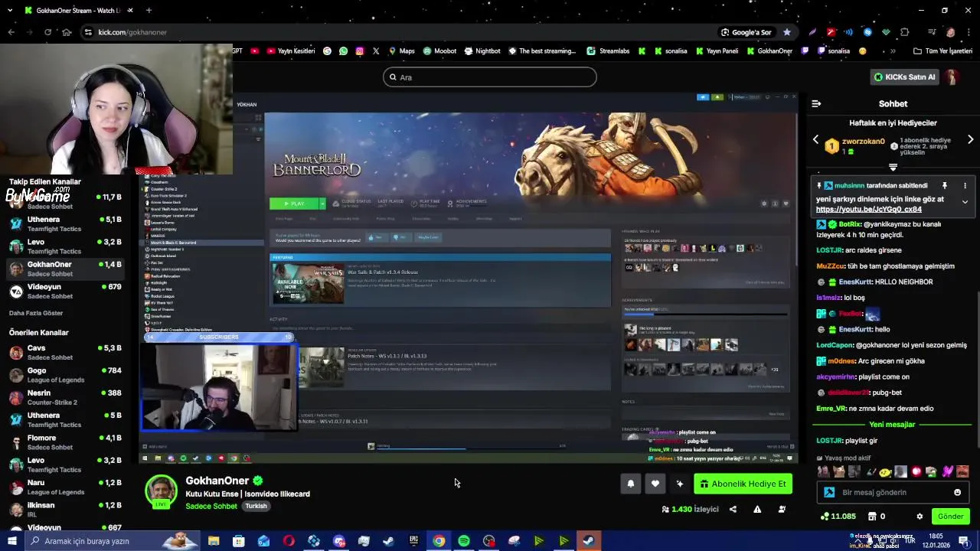Open Chrome's three-dot menu
Image resolution: width=980 pixels, height=551 pixels.
(969, 32)
